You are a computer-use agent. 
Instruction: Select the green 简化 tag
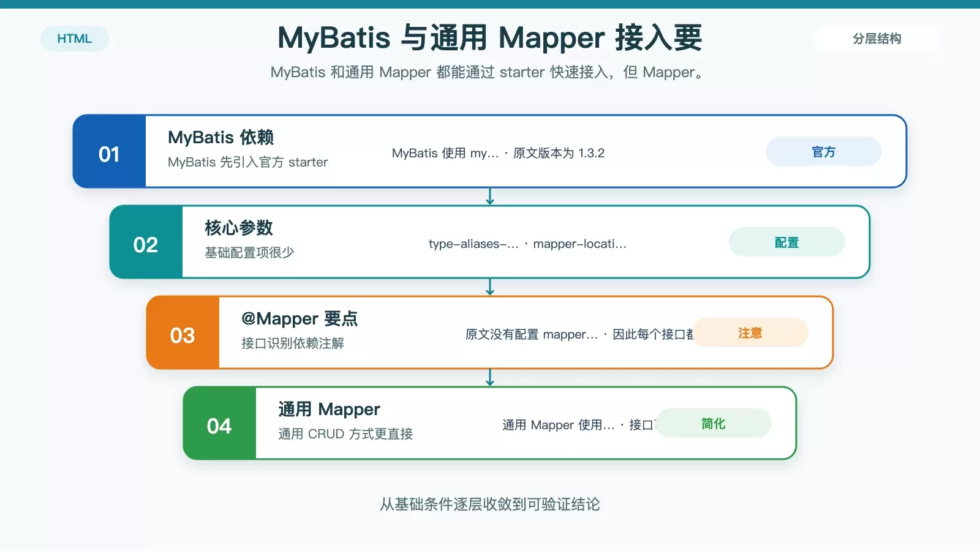[713, 424]
